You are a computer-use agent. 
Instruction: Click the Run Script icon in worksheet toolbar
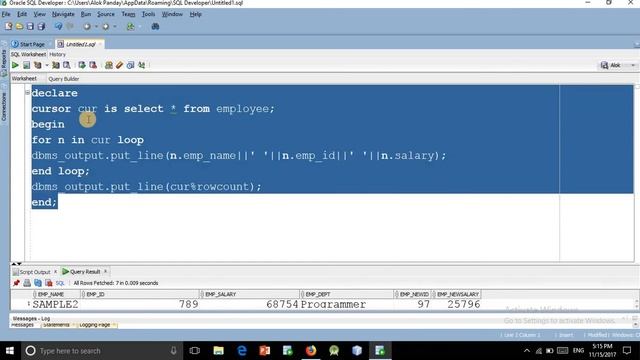pyautogui.click(x=26, y=65)
